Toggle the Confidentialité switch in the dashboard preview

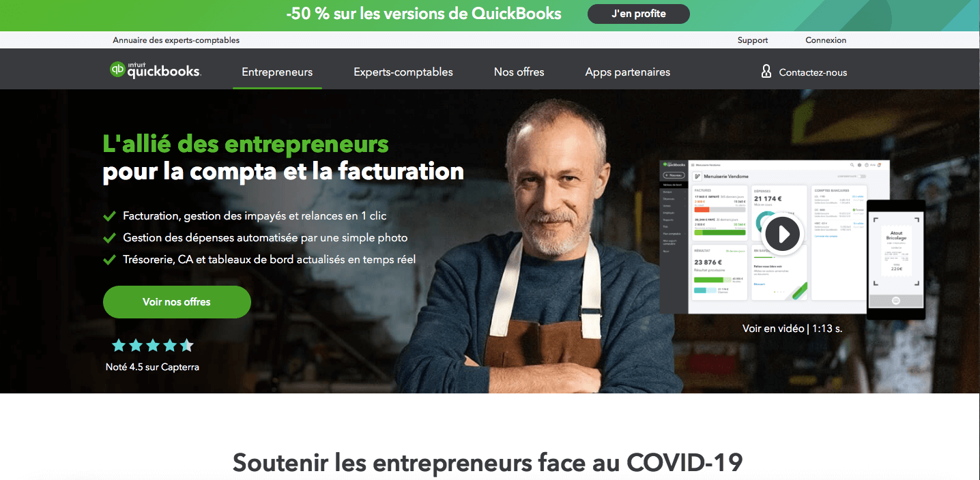[862, 176]
